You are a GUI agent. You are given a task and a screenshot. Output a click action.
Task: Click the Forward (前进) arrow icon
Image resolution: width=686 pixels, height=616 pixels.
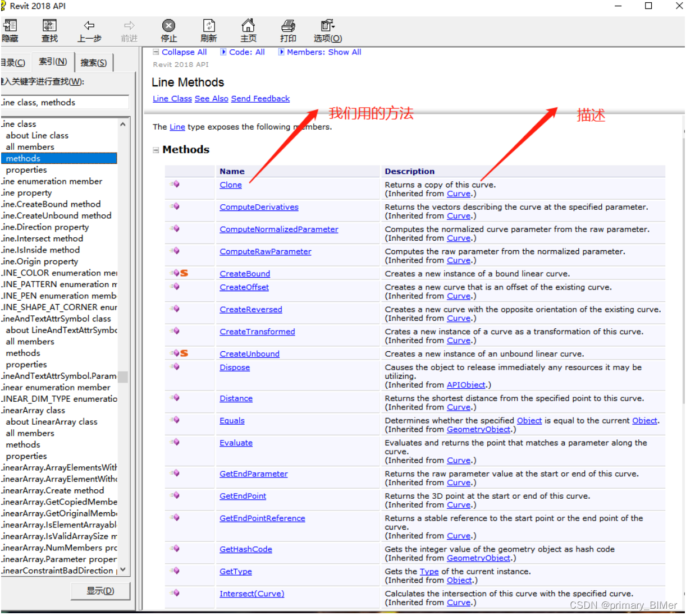[x=130, y=26]
